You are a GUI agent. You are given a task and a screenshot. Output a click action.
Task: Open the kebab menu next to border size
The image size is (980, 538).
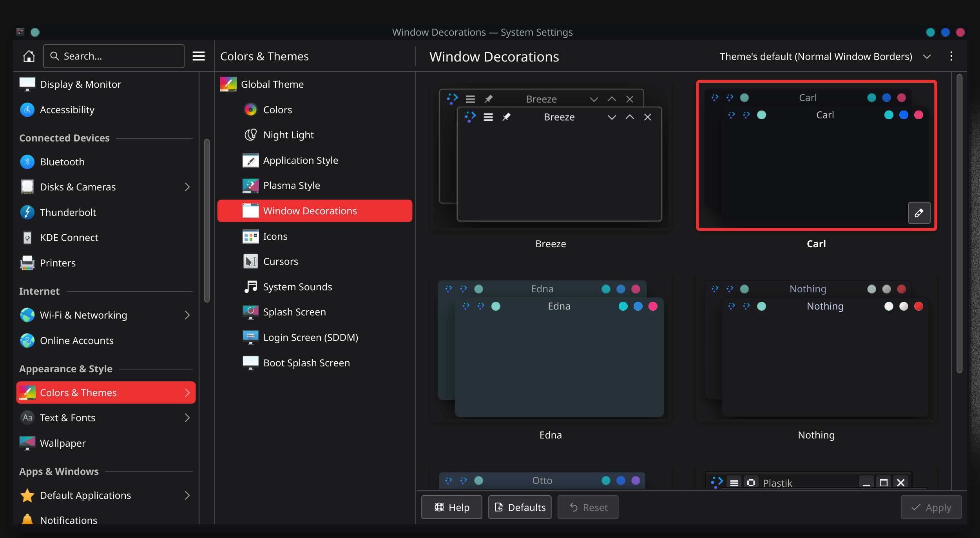click(951, 56)
